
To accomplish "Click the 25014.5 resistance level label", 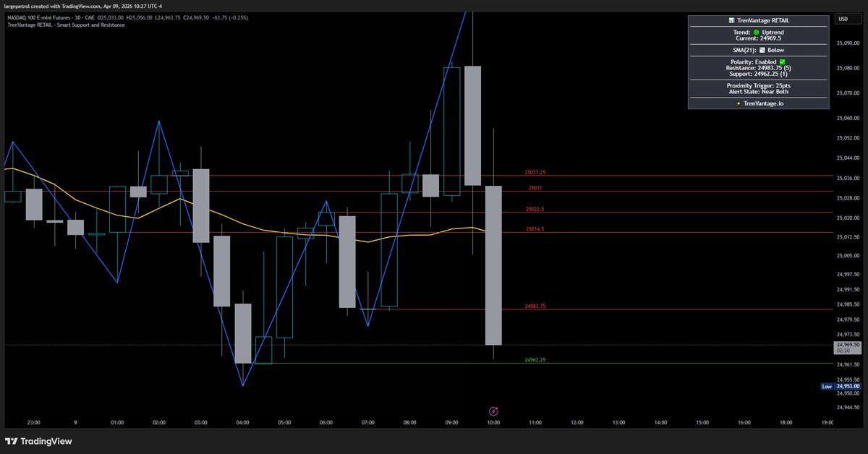I will click(x=535, y=229).
